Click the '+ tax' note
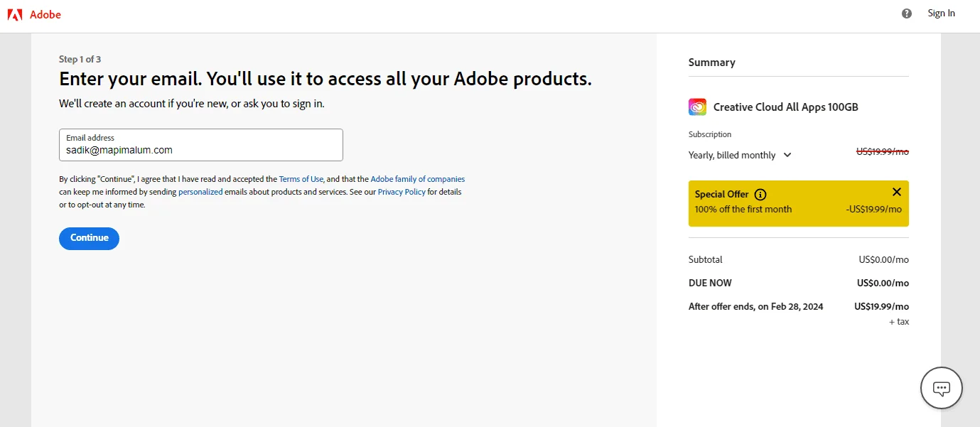980x427 pixels. coord(899,322)
